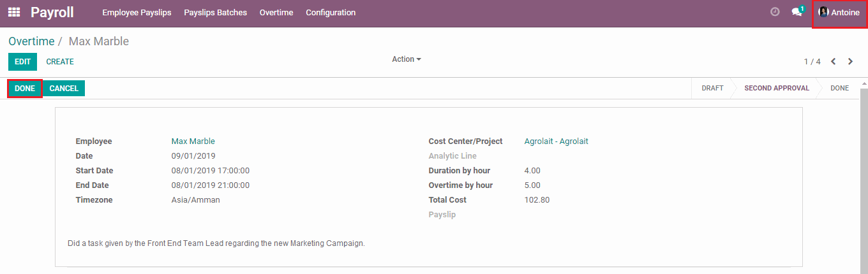Click the Payroll app title
Viewport: 868px width, 274px height.
point(52,12)
